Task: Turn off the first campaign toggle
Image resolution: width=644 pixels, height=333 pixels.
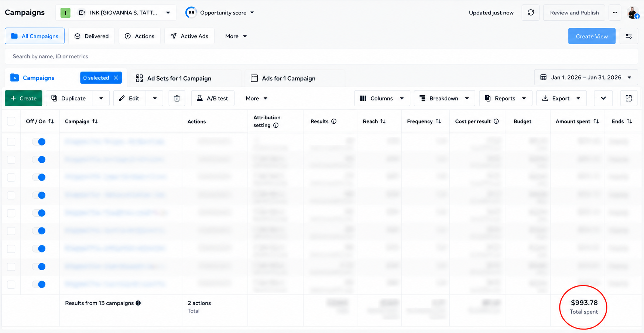Action: 39,142
